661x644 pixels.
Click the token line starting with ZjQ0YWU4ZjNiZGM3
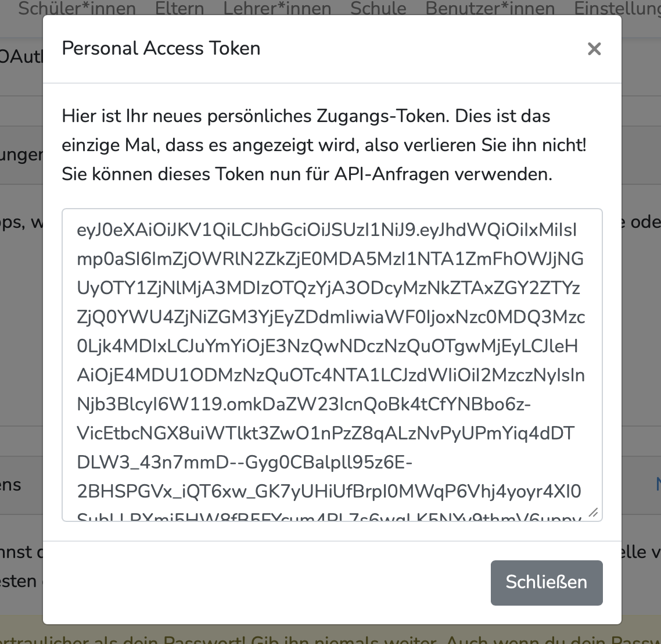tap(330, 317)
